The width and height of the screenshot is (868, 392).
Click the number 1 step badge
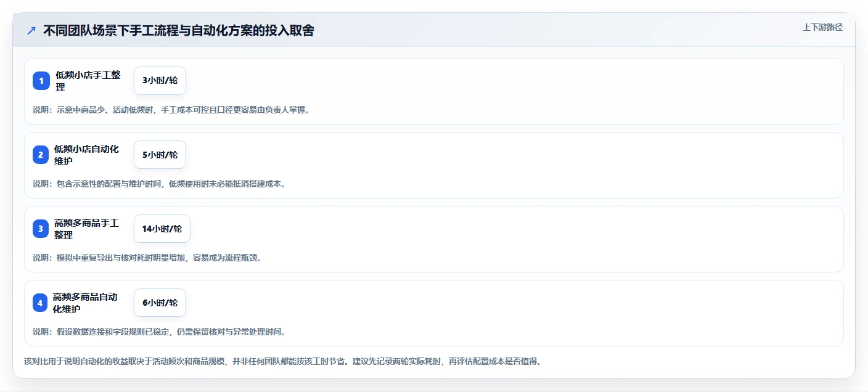point(41,81)
